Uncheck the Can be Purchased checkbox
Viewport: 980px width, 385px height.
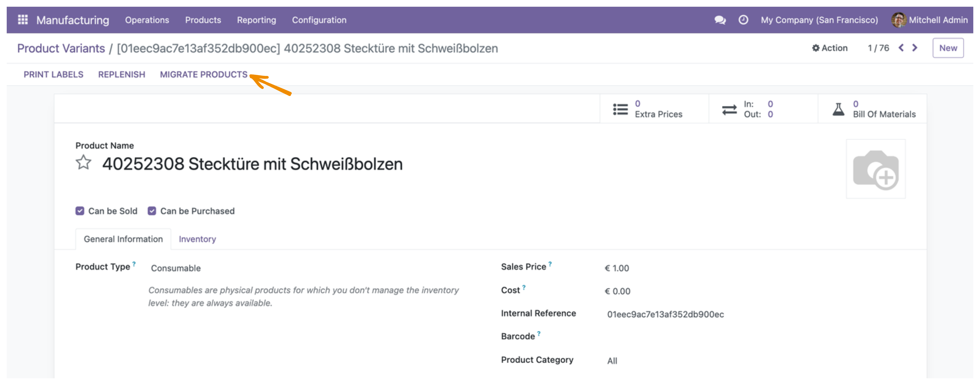point(152,211)
